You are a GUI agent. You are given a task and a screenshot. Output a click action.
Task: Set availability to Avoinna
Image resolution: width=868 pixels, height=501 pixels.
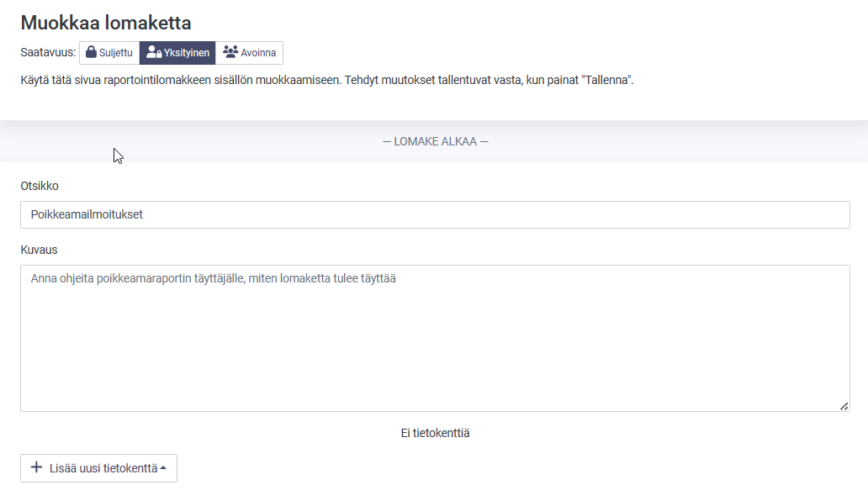tap(249, 53)
